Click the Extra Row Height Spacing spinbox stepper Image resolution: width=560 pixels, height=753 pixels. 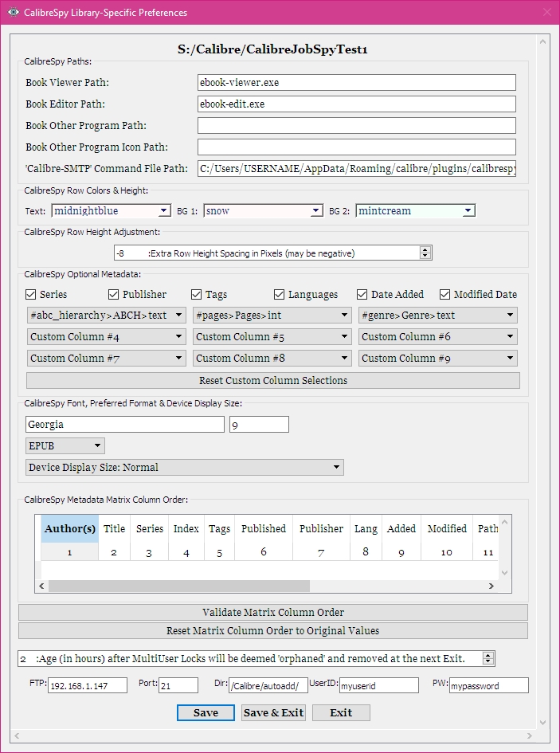[425, 253]
